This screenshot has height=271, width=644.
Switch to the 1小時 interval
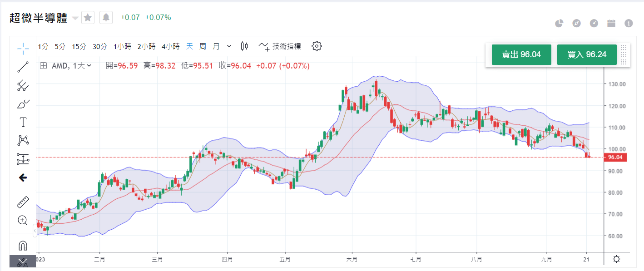[x=122, y=46]
